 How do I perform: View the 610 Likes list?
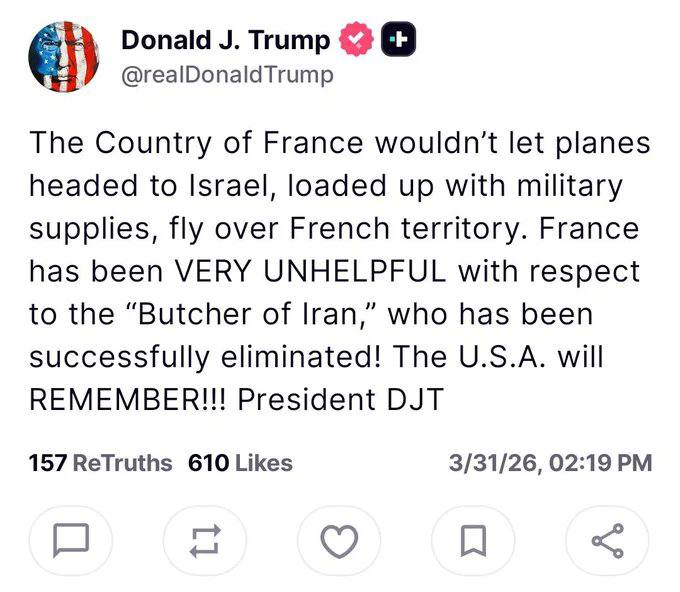click(240, 463)
